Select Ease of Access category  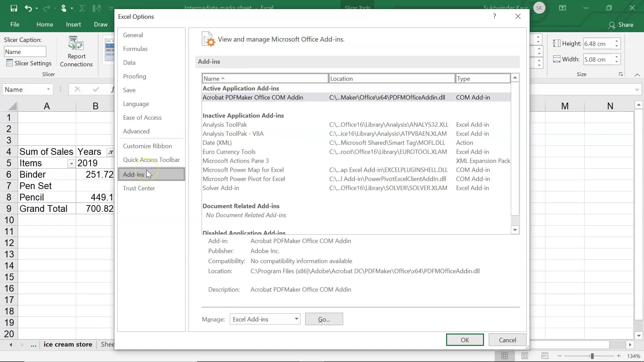coord(151,118)
